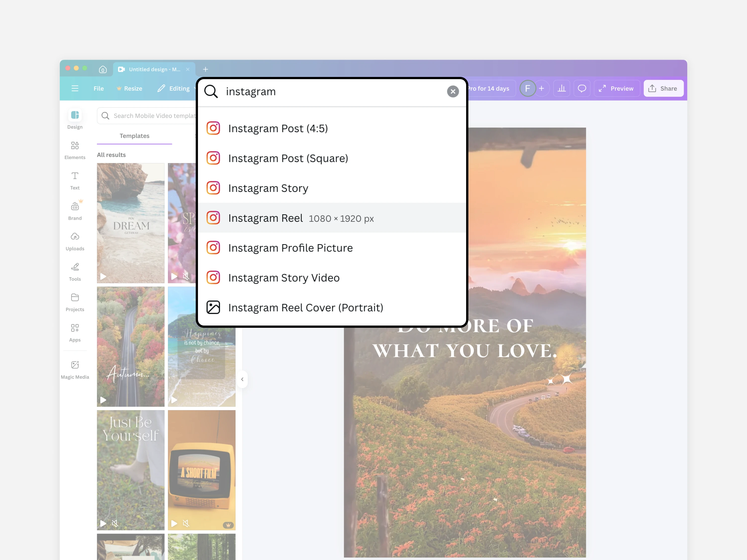Viewport: 747px width, 560px height.
Task: Click the home icon in tab bar
Action: pyautogui.click(x=103, y=69)
